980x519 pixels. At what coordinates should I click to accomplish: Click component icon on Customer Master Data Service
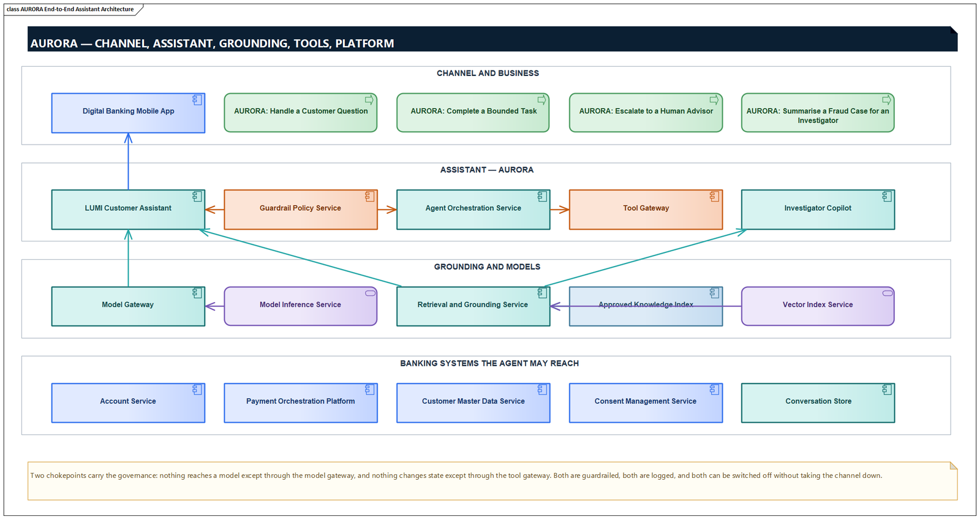542,390
